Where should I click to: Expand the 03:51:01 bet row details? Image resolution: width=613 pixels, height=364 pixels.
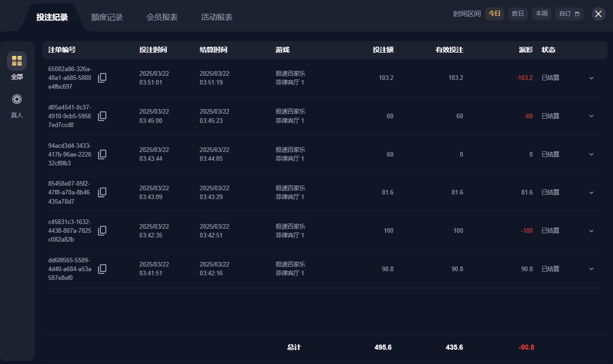pyautogui.click(x=591, y=78)
